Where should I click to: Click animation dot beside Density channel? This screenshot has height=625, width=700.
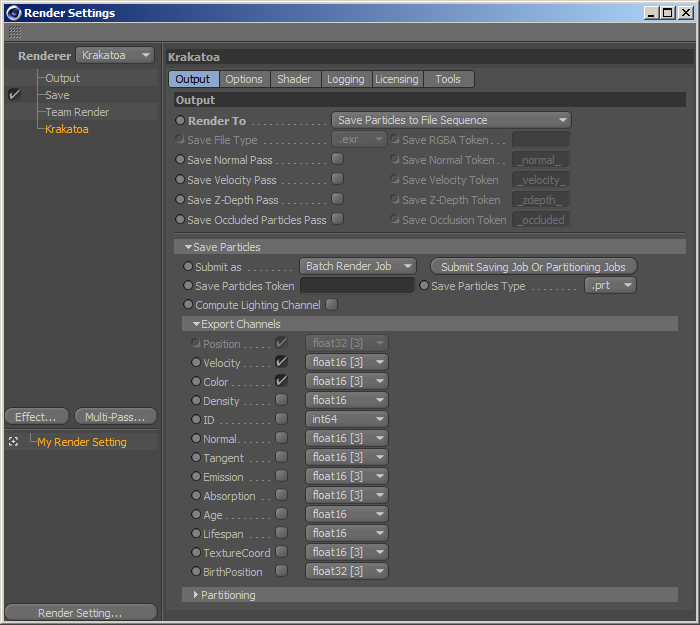(x=196, y=400)
